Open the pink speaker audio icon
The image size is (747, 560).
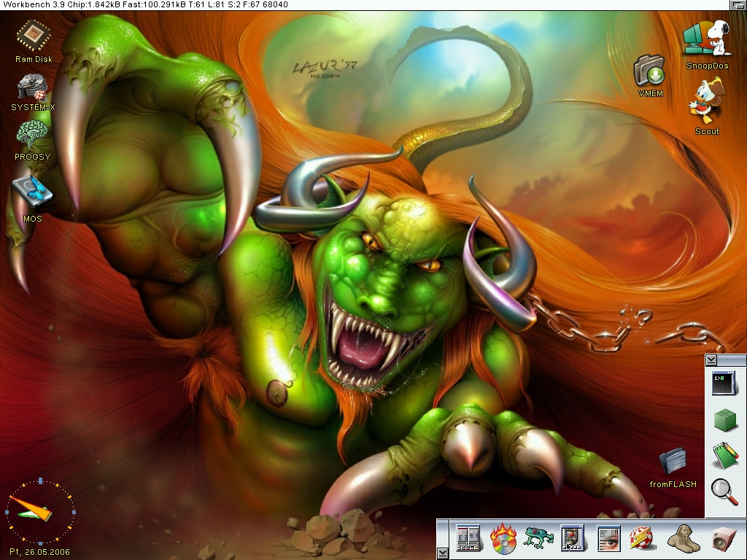723,539
